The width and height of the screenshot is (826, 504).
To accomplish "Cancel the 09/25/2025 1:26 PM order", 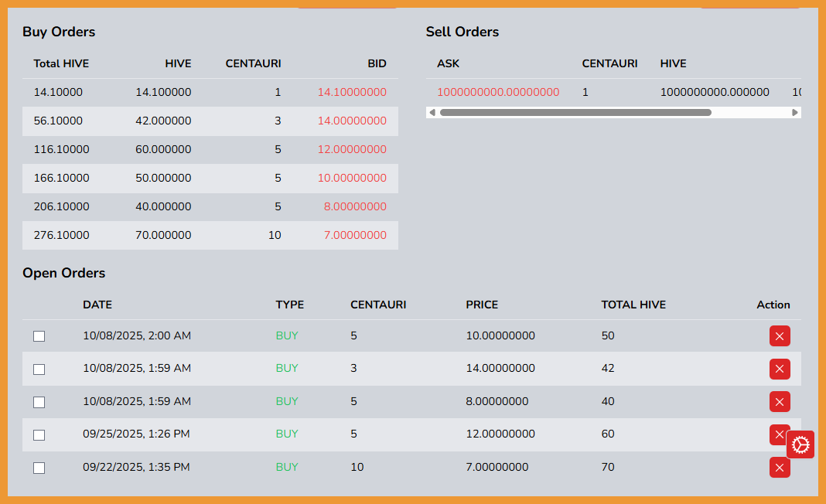I will coord(778,434).
